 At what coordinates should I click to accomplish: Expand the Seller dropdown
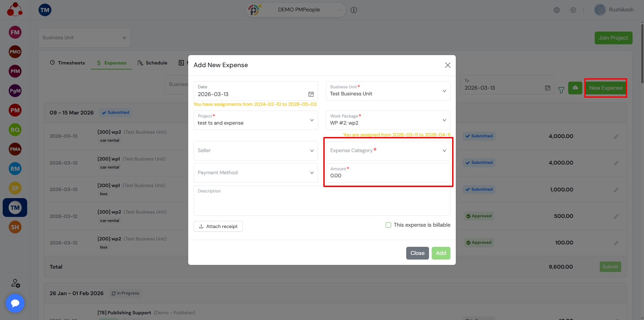(x=256, y=151)
